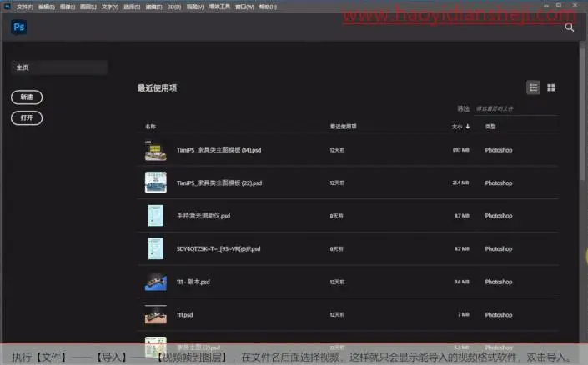The height and width of the screenshot is (365, 588).
Task: Toggle size sort direction arrow
Action: pos(468,127)
